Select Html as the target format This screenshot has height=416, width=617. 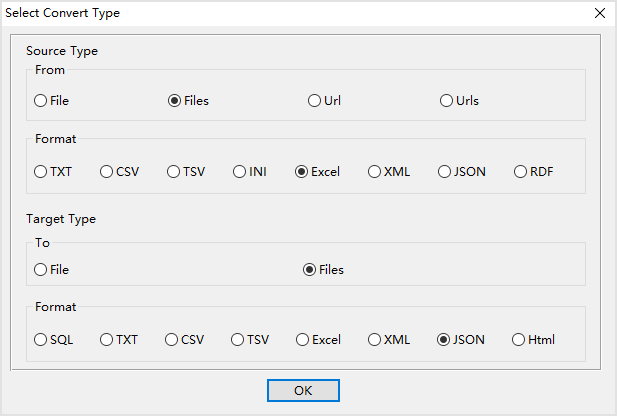coord(519,340)
